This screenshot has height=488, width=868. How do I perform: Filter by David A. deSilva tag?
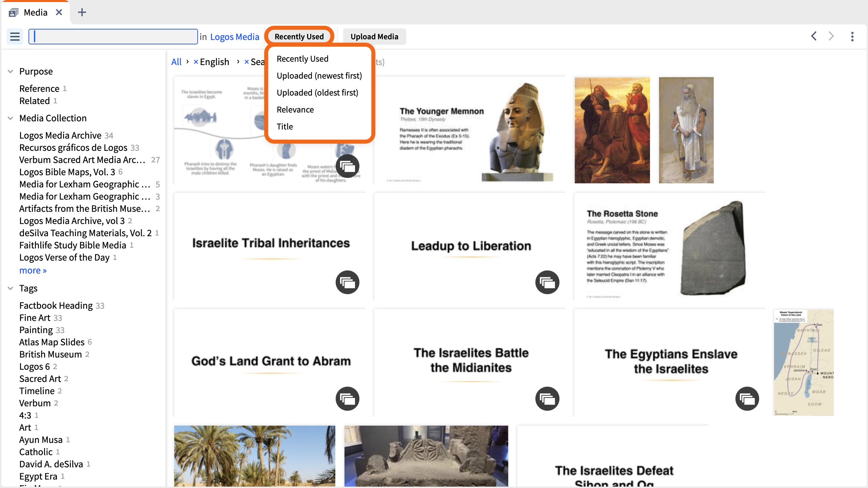51,464
